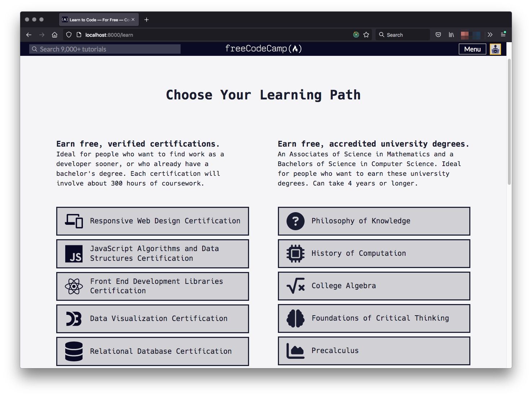
Task: Click the brain icon for Foundations of Critical Thinking
Action: click(295, 318)
